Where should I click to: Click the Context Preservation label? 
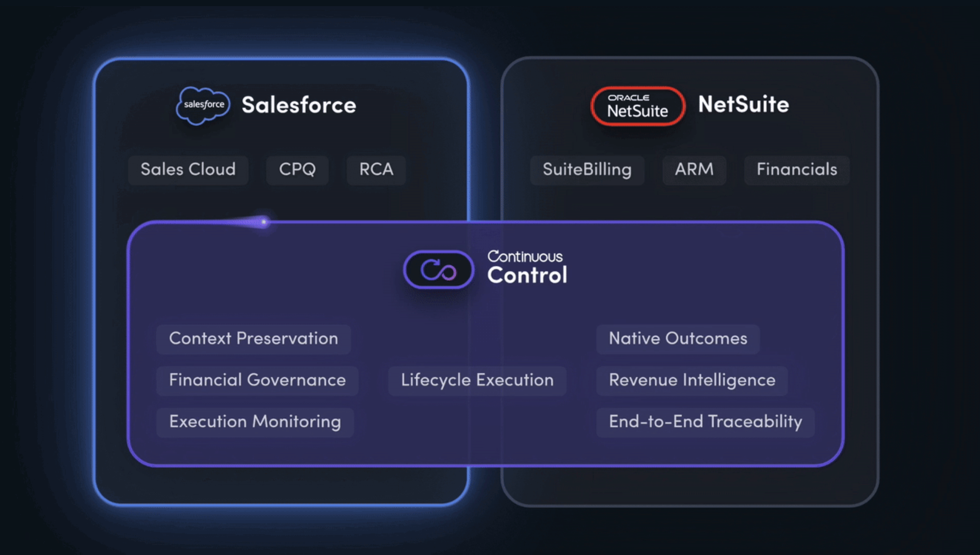coord(253,339)
